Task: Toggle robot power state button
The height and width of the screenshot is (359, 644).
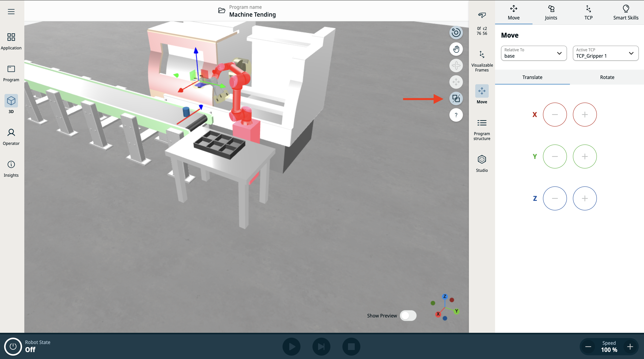Action: [x=13, y=346]
